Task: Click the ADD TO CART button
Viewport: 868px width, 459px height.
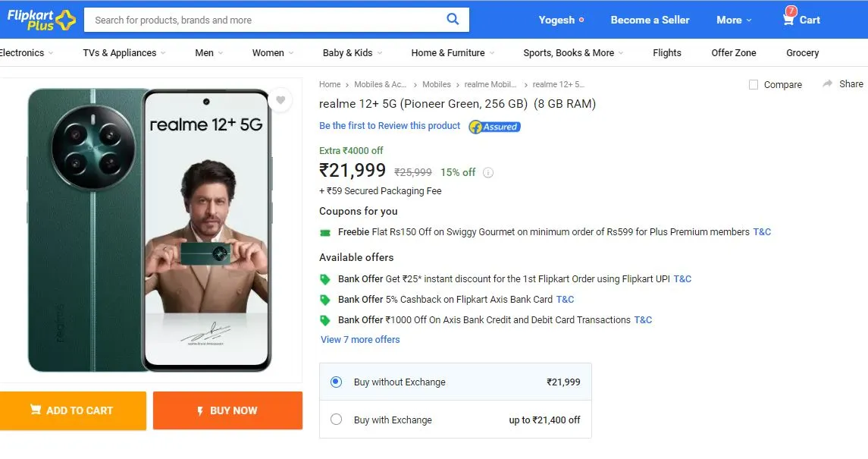Action: click(x=73, y=410)
